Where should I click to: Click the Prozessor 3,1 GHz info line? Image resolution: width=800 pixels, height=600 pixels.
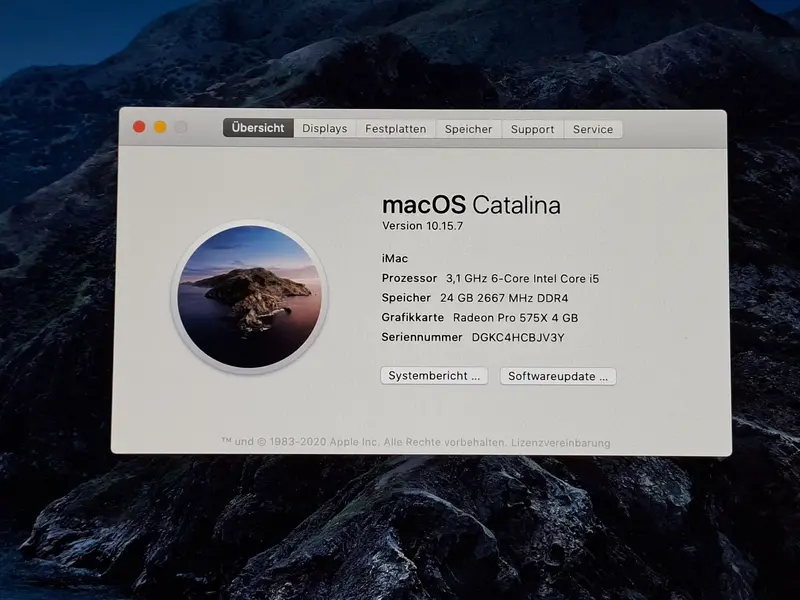tap(490, 279)
